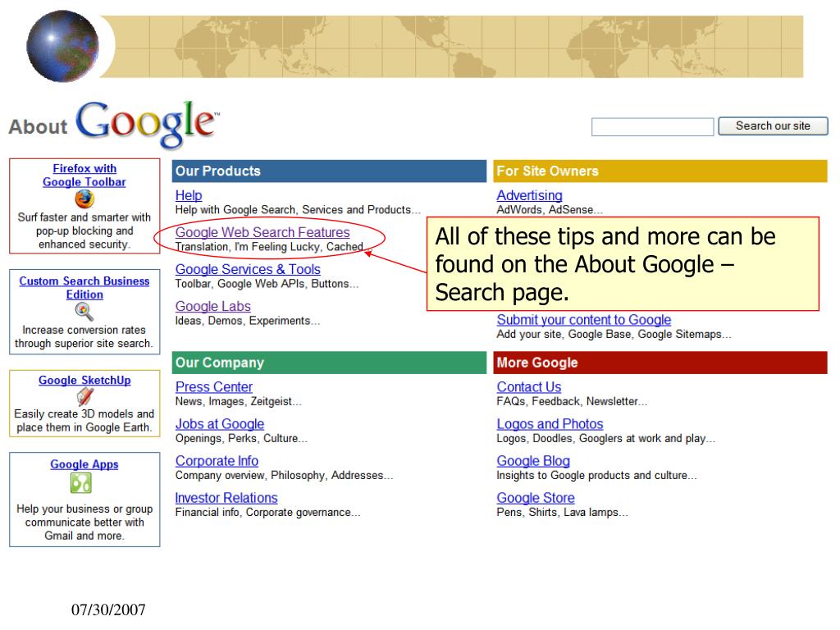This screenshot has width=840, height=630.
Task: Click 'Ideas, Demos, Experiments...' text
Action: point(248,321)
